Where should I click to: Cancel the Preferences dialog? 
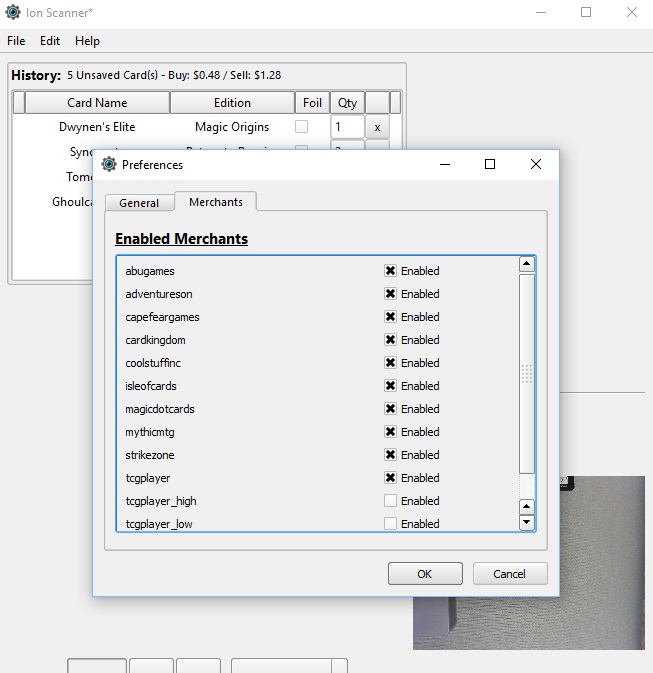(509, 574)
